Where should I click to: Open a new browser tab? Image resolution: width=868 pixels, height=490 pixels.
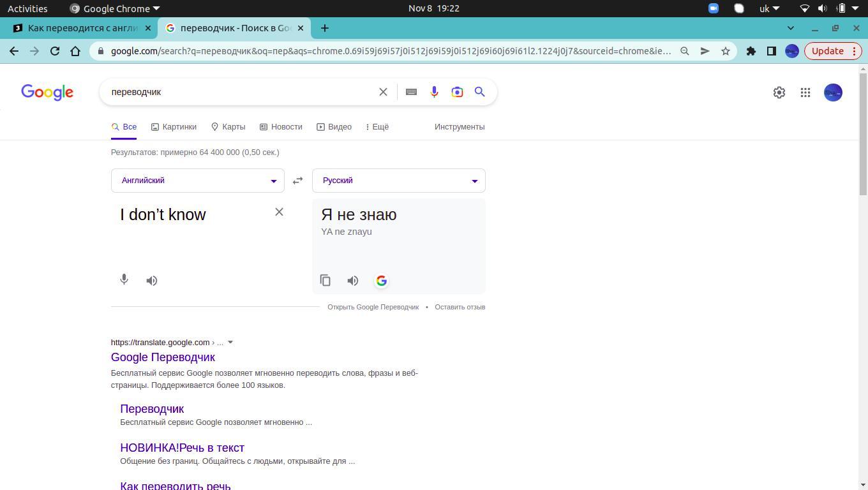point(325,28)
